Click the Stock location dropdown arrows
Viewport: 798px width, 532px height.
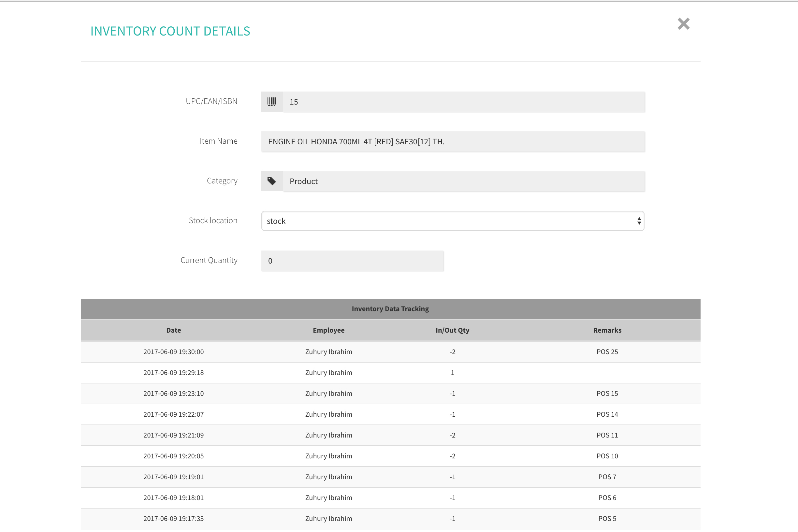(x=639, y=221)
